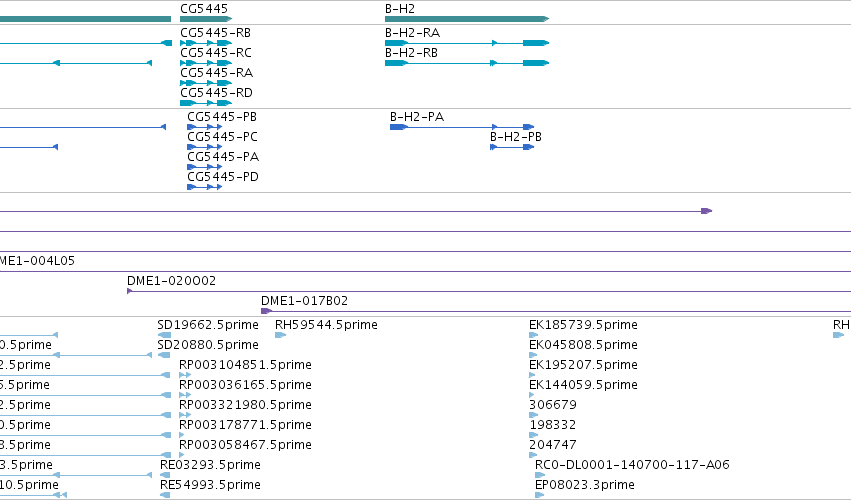Screen dimensions: 851x500
Task: Select the DME1-017B02 BAC line glyph
Action: 556,311
